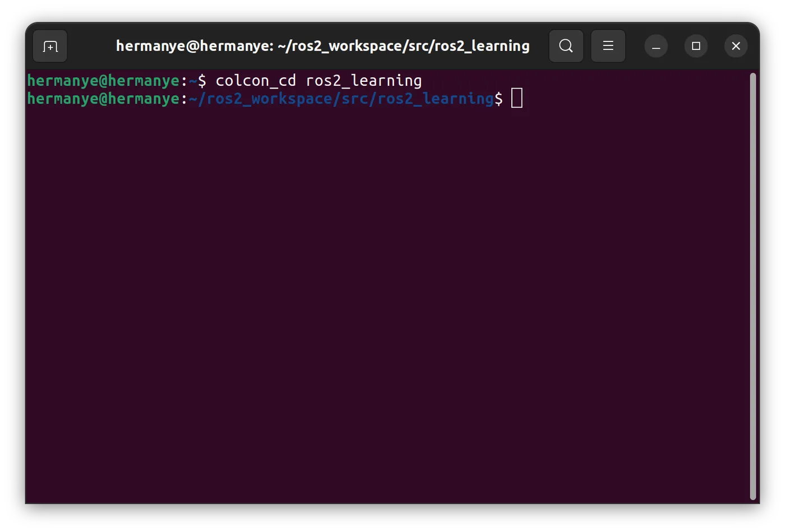Click the terminal cursor block after the prompt
The height and width of the screenshot is (532, 785).
click(517, 98)
